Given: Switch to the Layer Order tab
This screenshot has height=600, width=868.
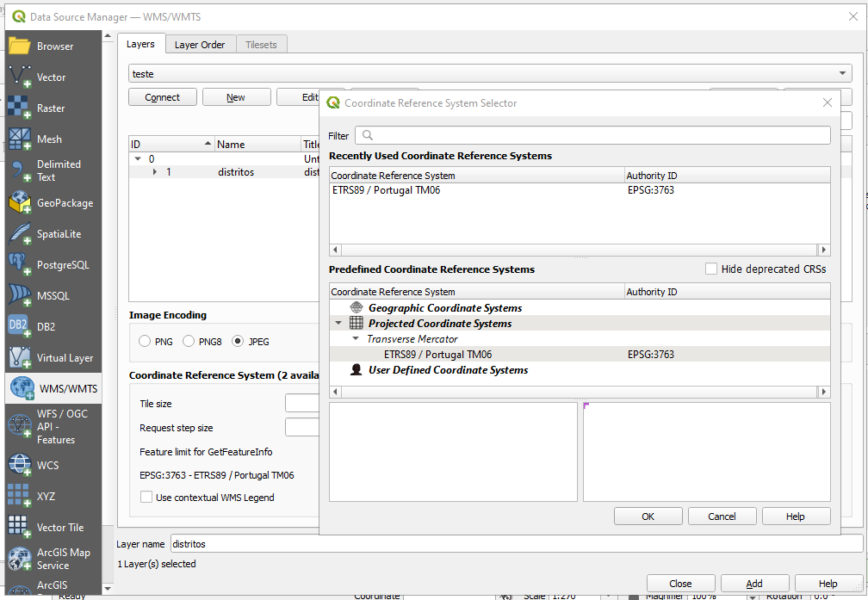Looking at the screenshot, I should tap(200, 44).
